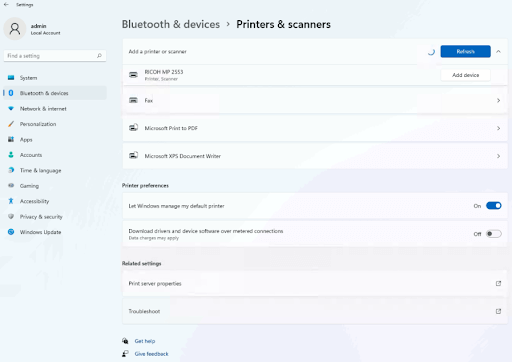Click the Refresh button

click(465, 51)
